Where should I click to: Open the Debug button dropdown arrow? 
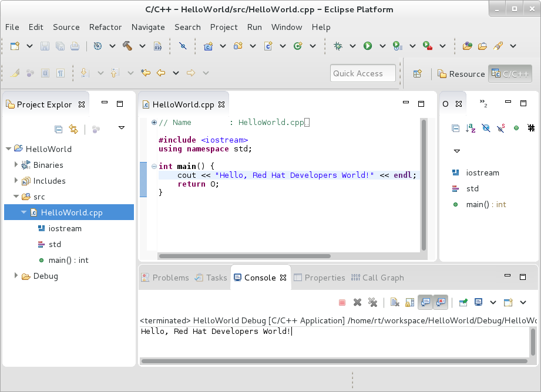352,46
